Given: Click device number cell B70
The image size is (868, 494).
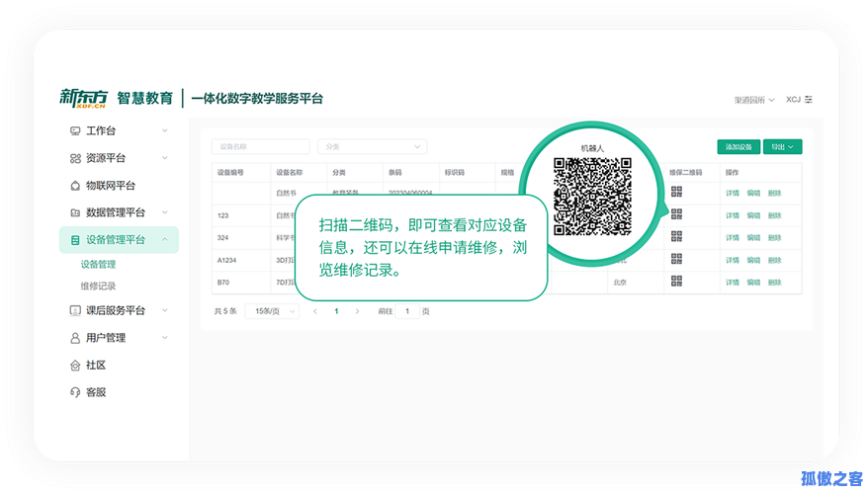Looking at the screenshot, I should coord(223,283).
